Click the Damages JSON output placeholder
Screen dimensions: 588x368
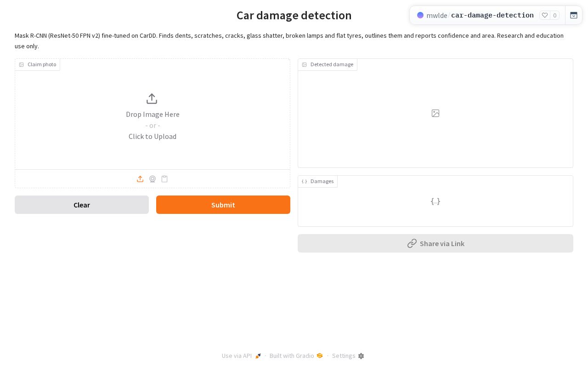point(435,201)
